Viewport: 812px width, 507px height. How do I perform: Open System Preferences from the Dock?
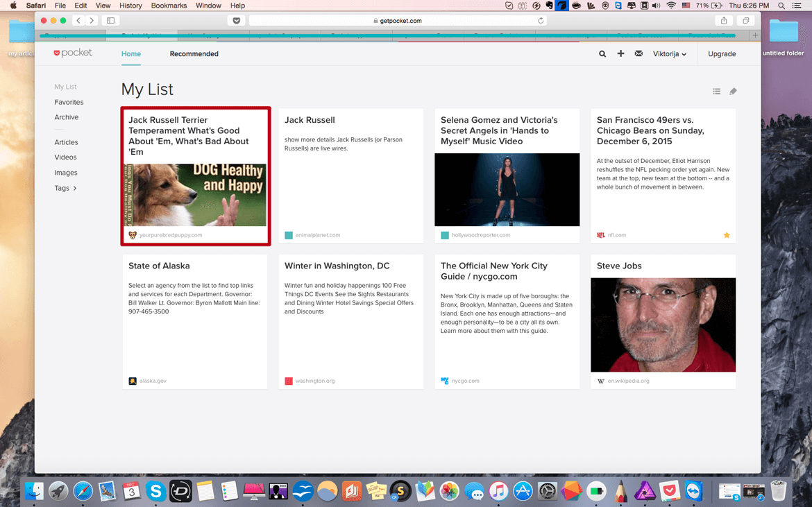coord(547,490)
